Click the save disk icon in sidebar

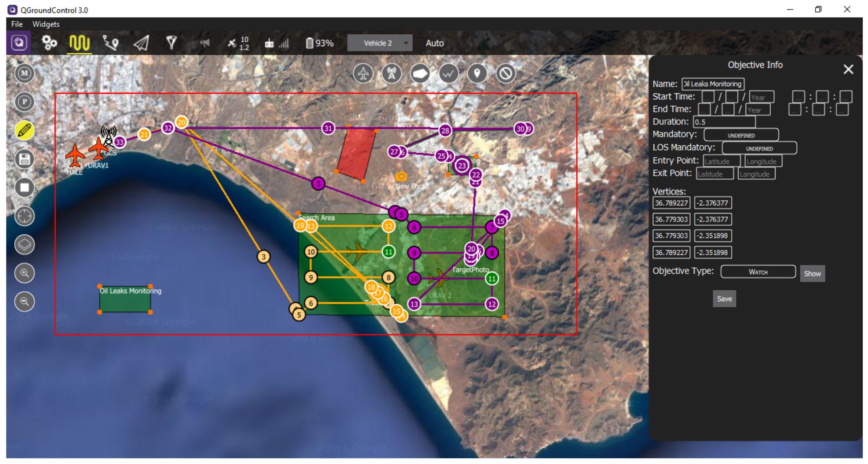coord(24,159)
